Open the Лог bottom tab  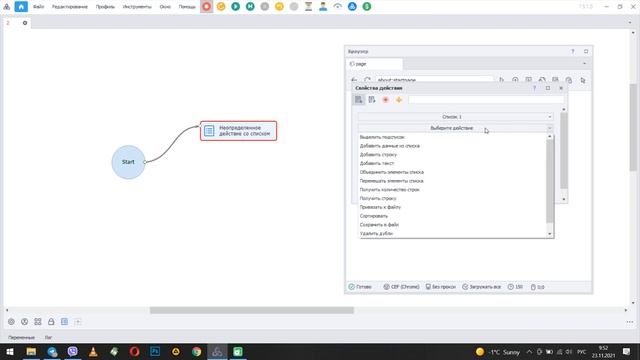pos(48,338)
